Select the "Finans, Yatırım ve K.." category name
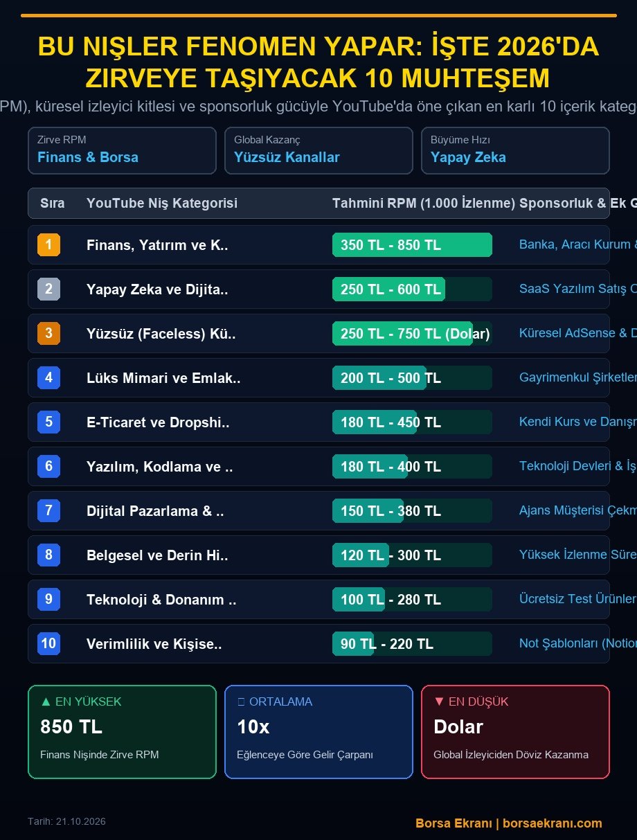The image size is (637, 840). click(157, 244)
